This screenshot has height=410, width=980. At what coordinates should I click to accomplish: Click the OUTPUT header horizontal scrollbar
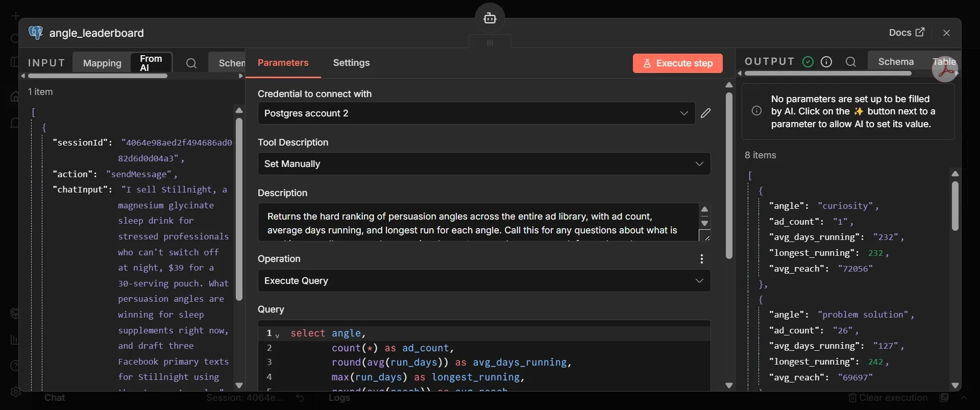click(x=828, y=74)
